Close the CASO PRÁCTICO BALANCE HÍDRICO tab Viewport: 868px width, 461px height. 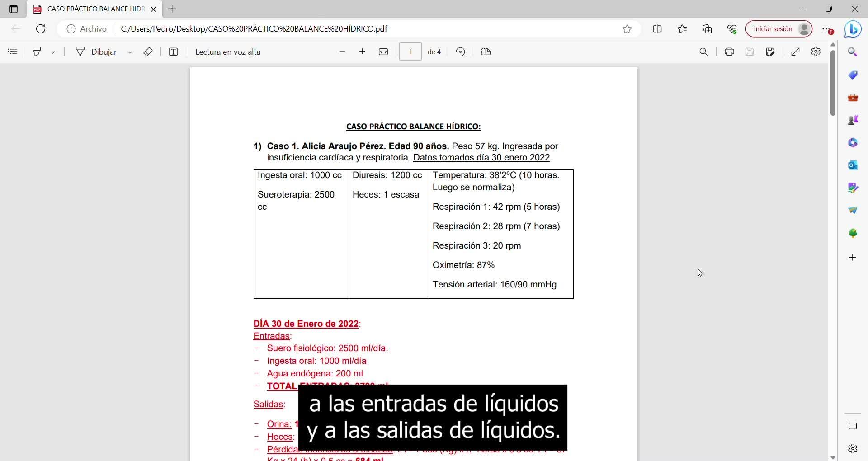[153, 9]
